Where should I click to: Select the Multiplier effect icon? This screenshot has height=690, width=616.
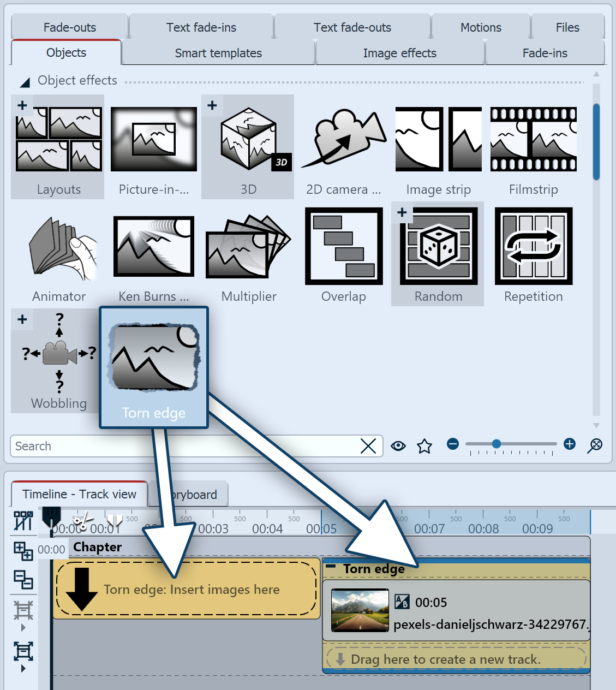click(248, 247)
